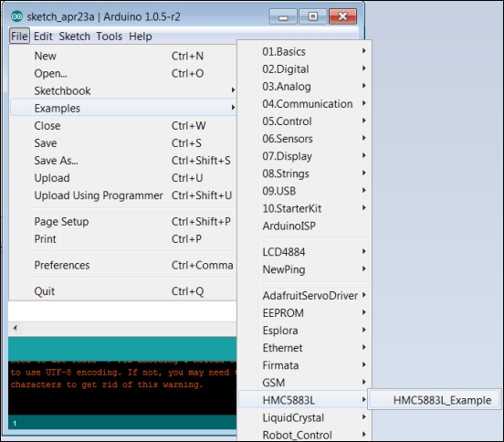Screen dimensions: 504x442
Task: Expand the 01.Basics examples
Action: (305, 51)
